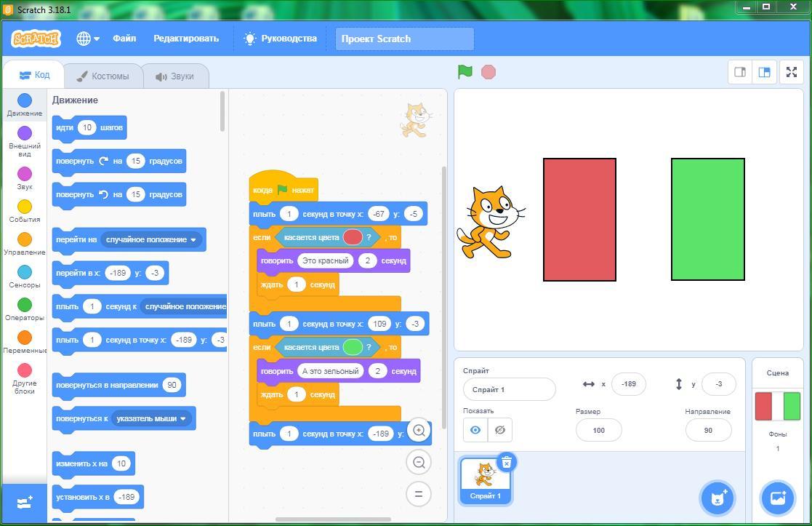Click the add extension button
Viewport: 812px width, 526px height.
pos(24,503)
